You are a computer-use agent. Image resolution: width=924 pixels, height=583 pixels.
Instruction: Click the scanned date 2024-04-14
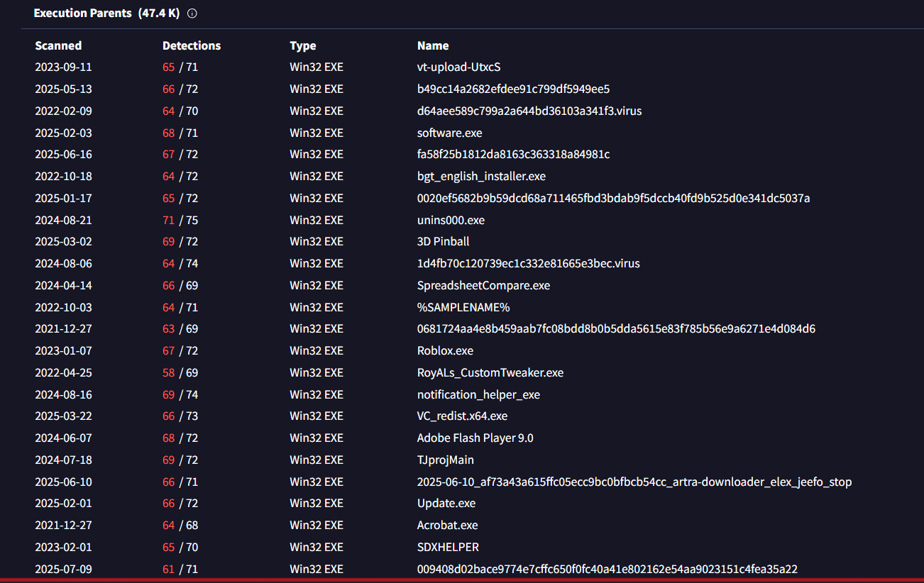(x=63, y=286)
